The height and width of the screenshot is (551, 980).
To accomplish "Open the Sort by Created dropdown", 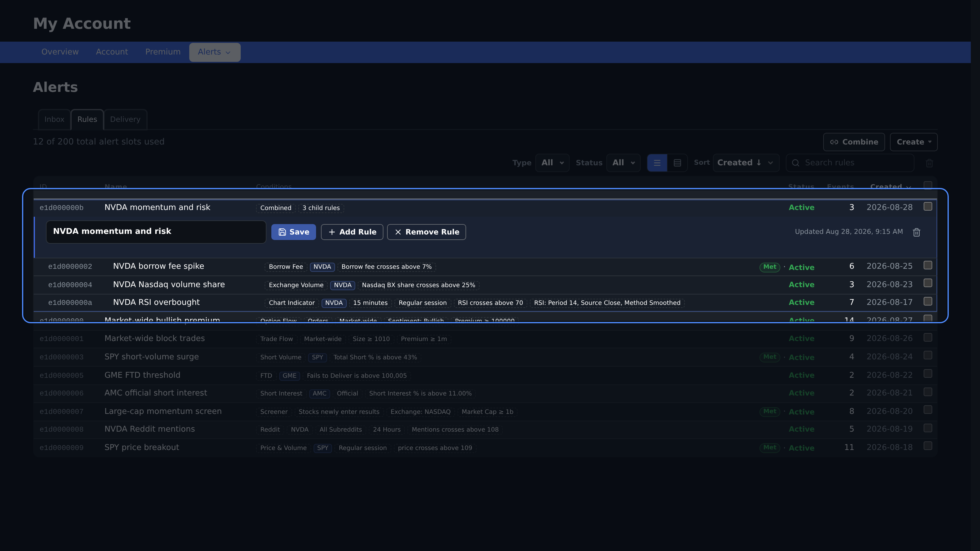I will [746, 163].
